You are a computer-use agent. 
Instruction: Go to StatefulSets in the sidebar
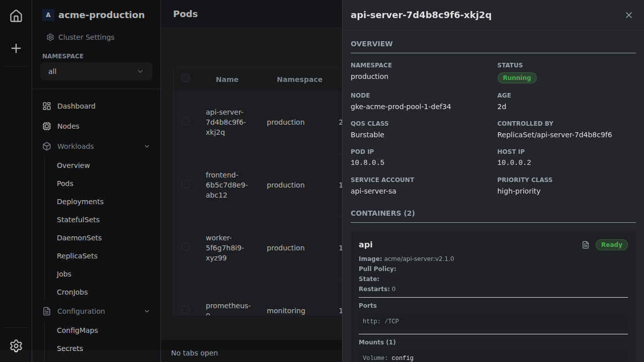(78, 220)
